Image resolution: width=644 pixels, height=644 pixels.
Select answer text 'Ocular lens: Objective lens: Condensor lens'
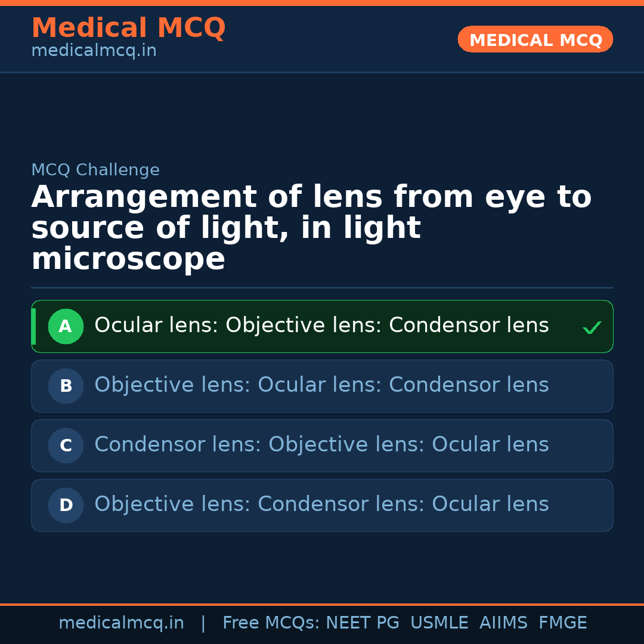point(321,326)
